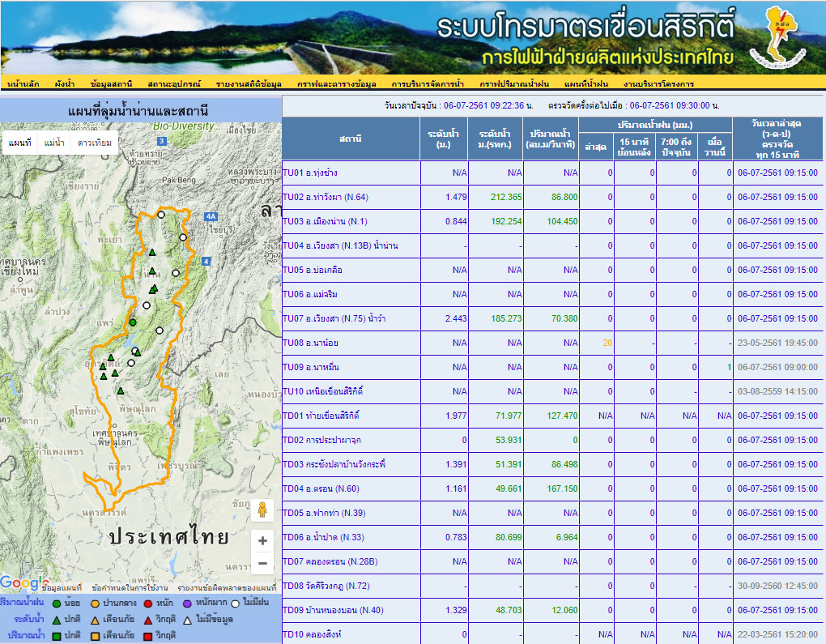The width and height of the screenshot is (826, 644).
Task: Open station link 'TU02 อ.ท่าวังผา (N.64)'
Action: click(326, 197)
